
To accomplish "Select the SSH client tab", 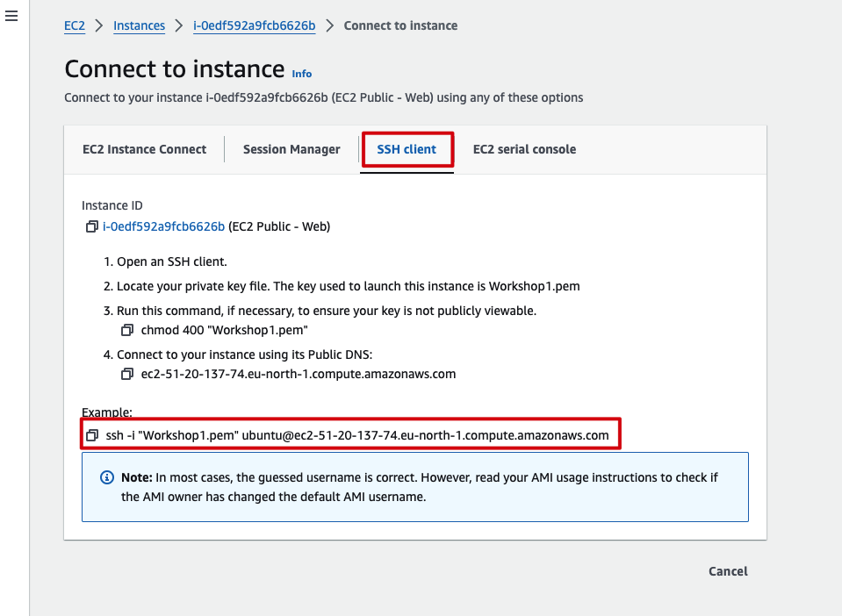I will point(407,149).
